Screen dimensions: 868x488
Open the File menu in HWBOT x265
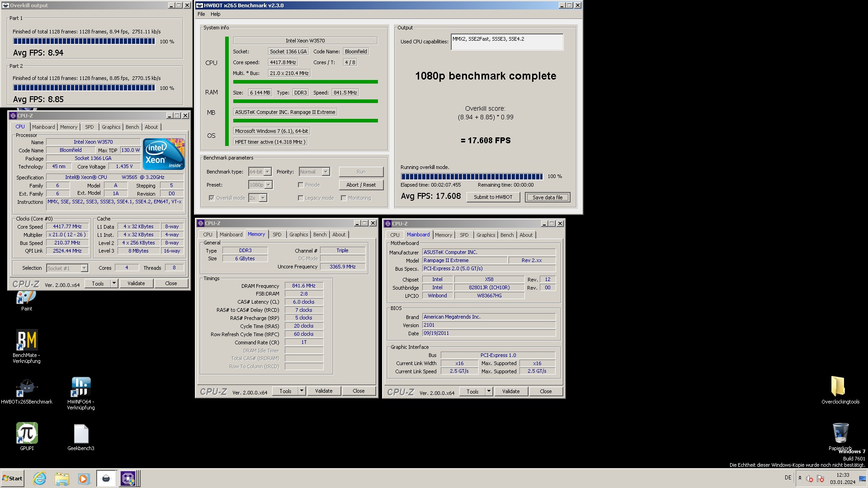(201, 14)
